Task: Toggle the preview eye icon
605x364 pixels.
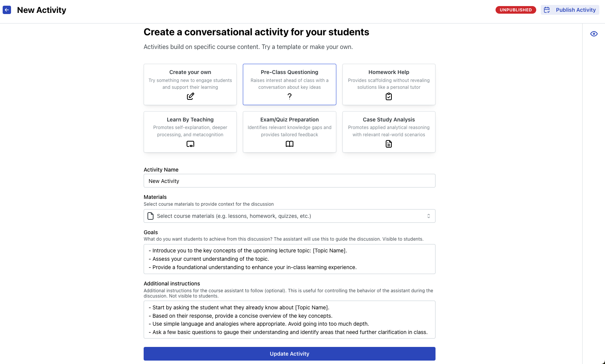Action: click(x=594, y=34)
